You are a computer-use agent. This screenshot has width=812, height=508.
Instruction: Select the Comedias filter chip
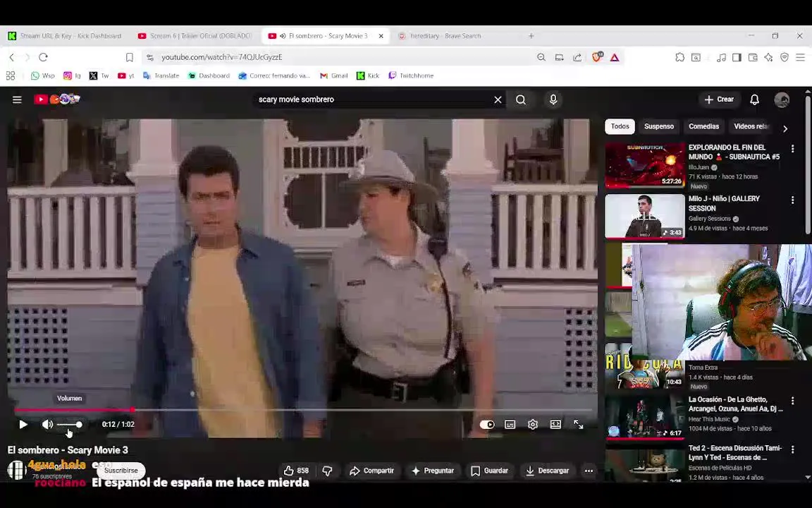tap(703, 126)
